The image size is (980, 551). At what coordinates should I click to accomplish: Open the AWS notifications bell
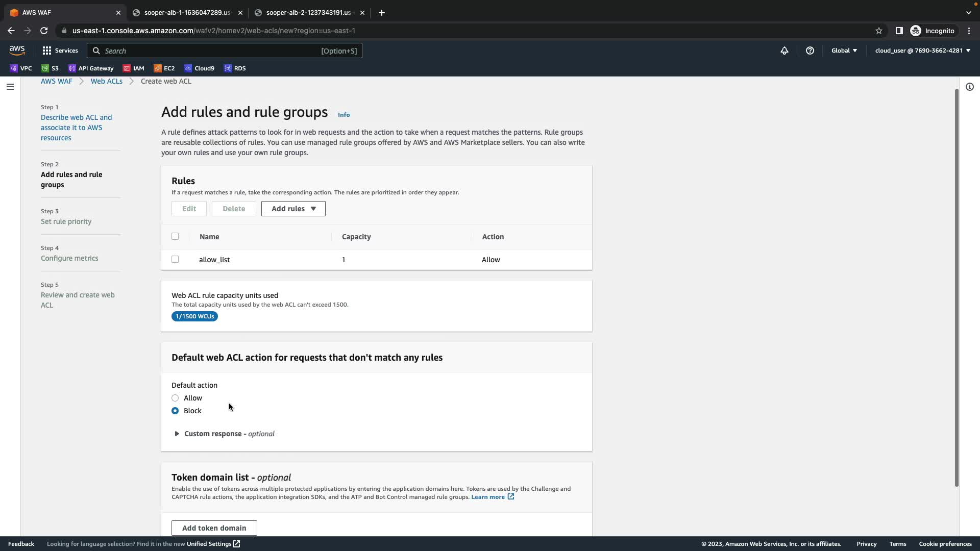click(x=785, y=51)
